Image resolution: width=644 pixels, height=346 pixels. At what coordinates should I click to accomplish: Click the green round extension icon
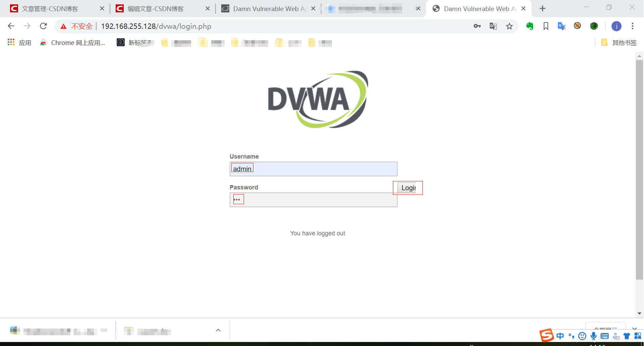click(594, 26)
